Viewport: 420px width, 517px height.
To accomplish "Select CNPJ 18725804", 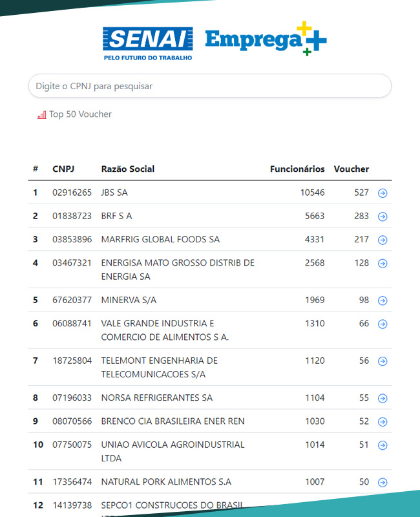I will 72,361.
